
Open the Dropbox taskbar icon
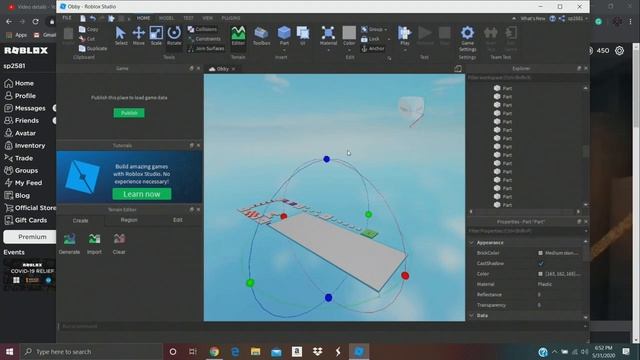(x=318, y=351)
